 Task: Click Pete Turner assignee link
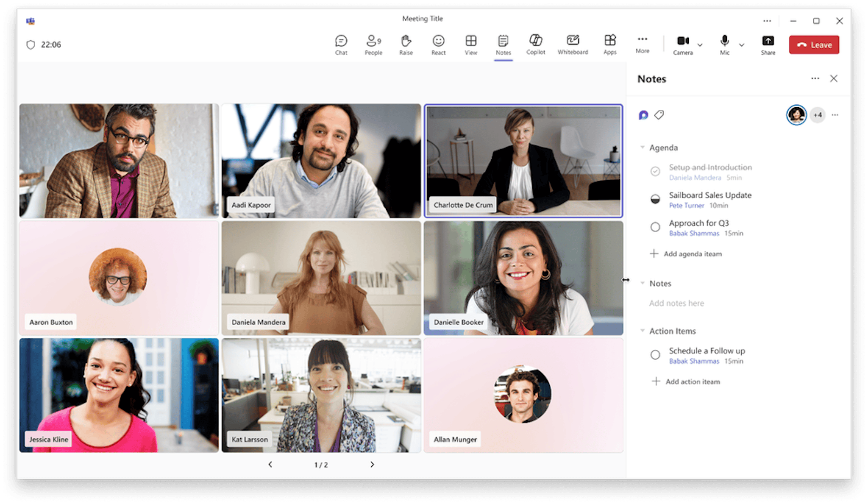coord(687,206)
